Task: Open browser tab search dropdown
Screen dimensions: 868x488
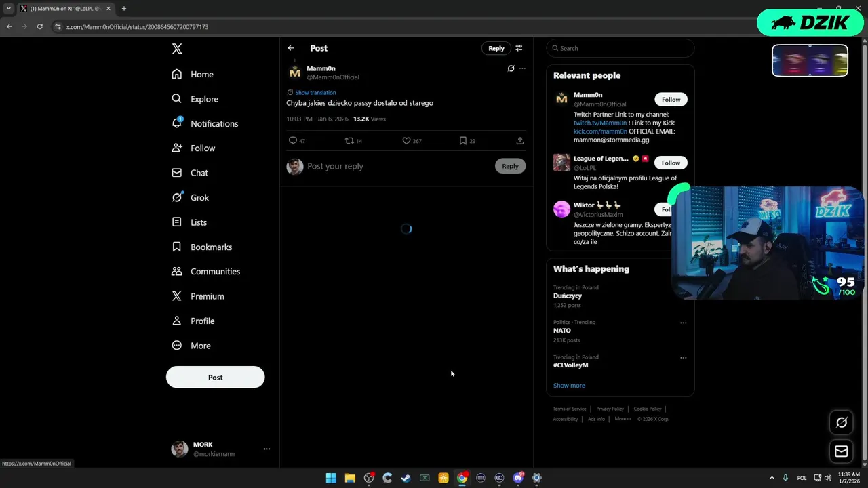Action: [9, 9]
